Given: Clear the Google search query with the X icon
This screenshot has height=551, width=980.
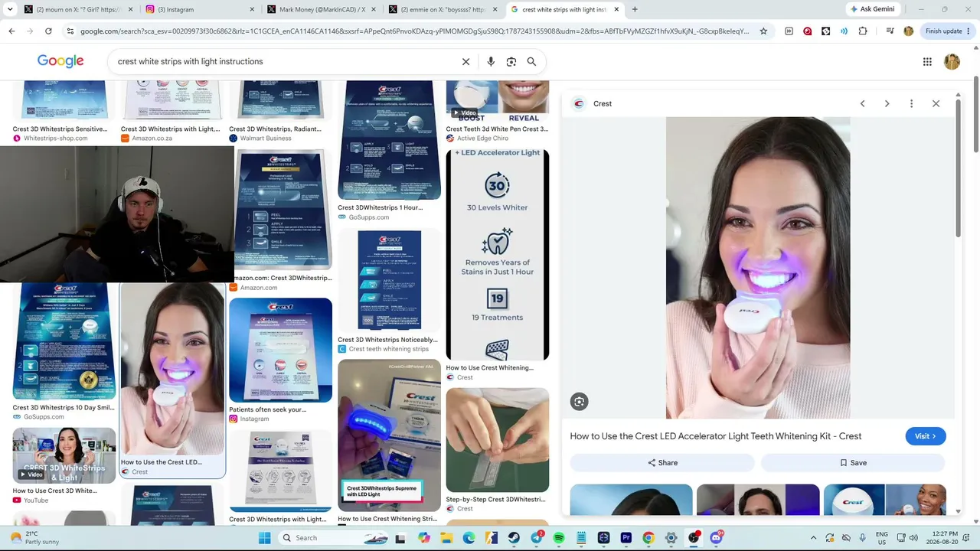Looking at the screenshot, I should (x=465, y=61).
